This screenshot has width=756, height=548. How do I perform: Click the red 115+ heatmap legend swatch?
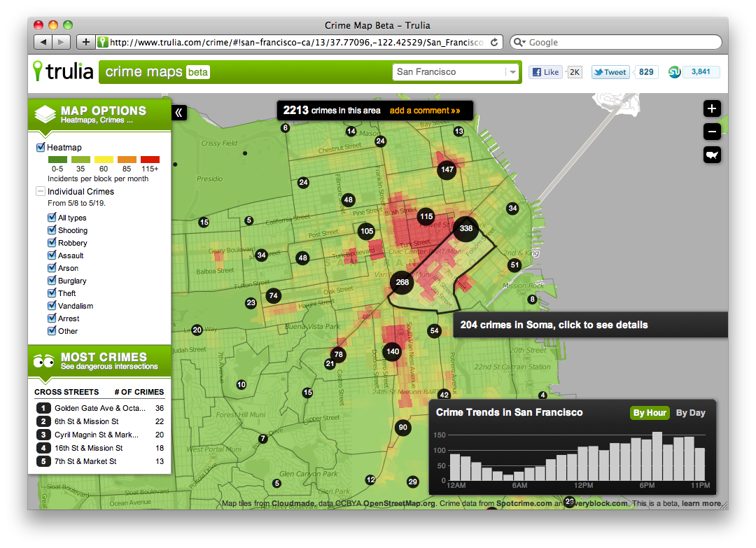click(x=150, y=159)
